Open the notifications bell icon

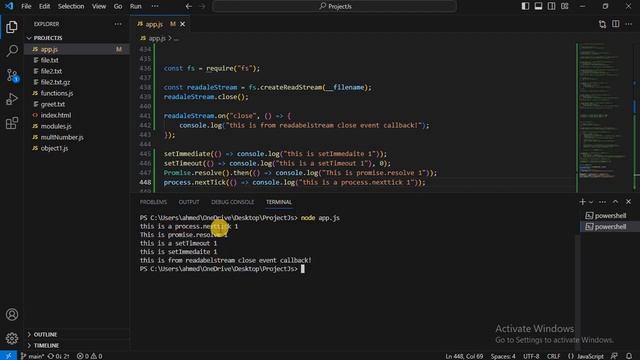[x=629, y=356]
